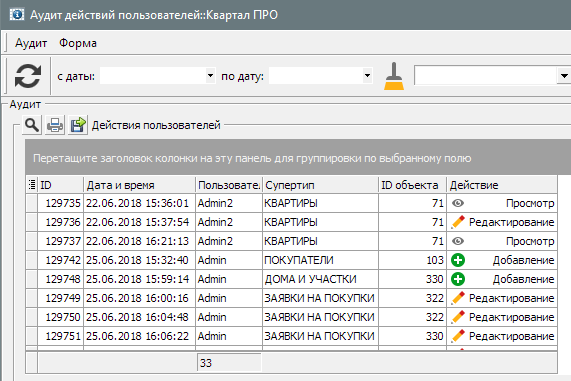This screenshot has width=571, height=381.
Task: Sort by 'Супертип' column header
Action: coord(320,185)
